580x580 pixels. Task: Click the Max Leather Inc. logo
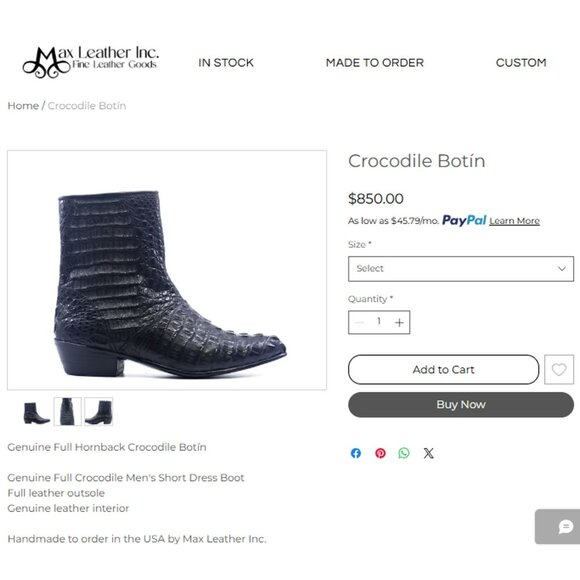[91, 62]
